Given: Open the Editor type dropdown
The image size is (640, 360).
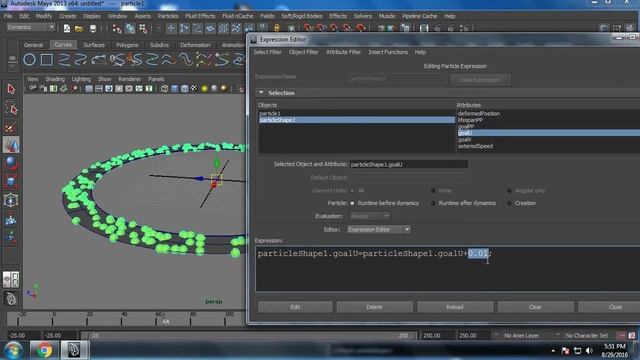Looking at the screenshot, I should [379, 230].
